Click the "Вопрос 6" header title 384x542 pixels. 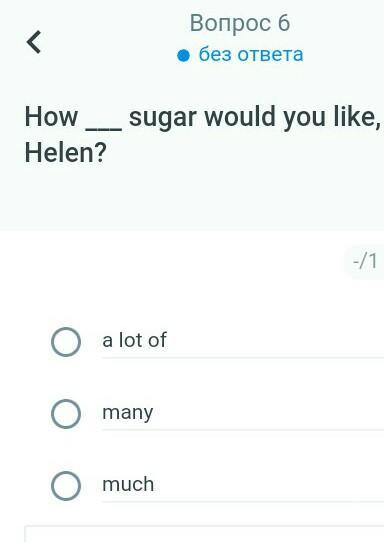[x=240, y=23]
